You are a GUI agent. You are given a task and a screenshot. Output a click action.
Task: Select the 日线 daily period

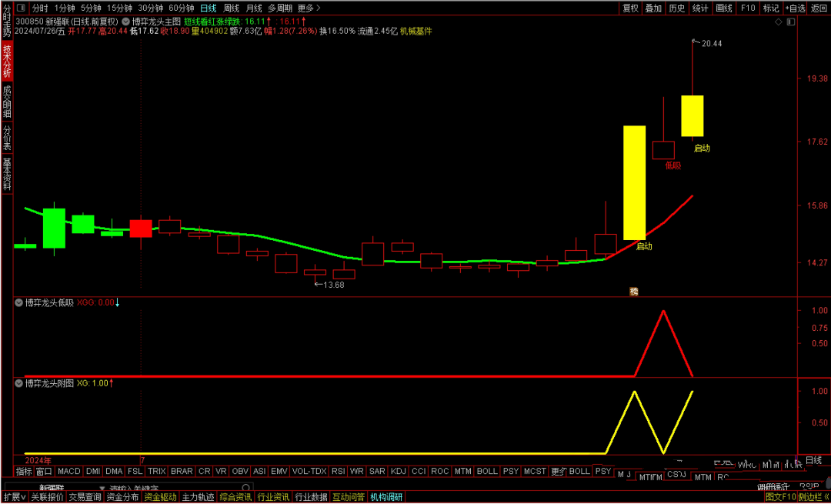tap(209, 8)
